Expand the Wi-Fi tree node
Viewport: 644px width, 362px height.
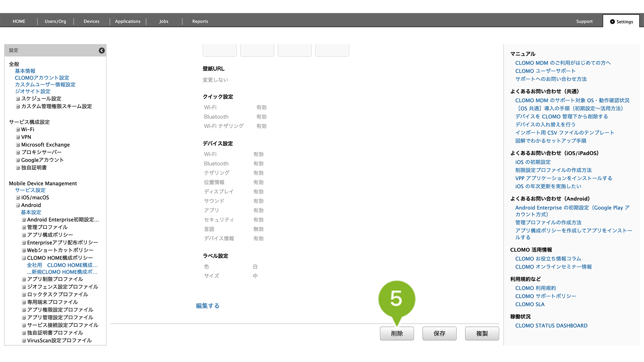pos(18,130)
